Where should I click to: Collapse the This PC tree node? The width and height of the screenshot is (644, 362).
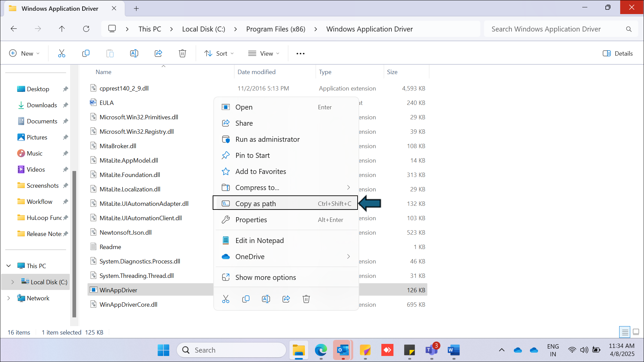[9, 266]
